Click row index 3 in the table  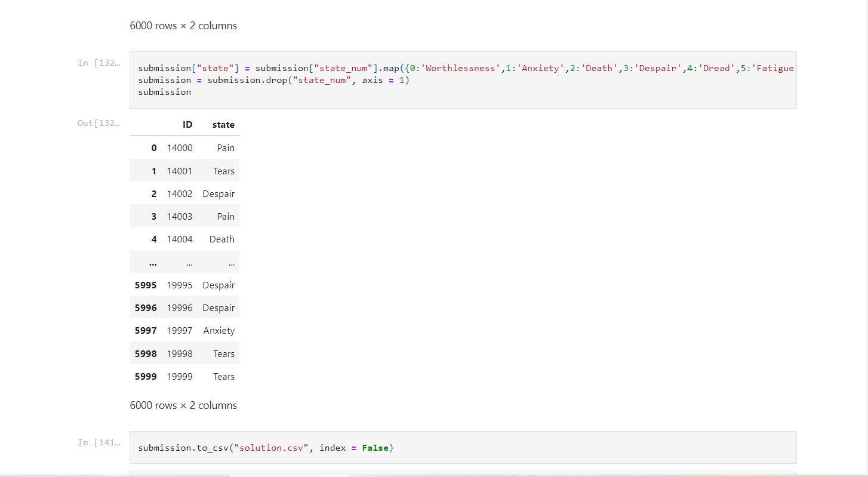(x=154, y=216)
